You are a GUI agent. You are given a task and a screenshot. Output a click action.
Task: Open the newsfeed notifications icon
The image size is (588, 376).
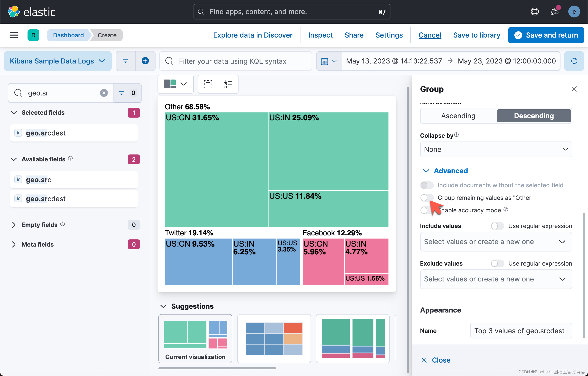[x=554, y=12]
